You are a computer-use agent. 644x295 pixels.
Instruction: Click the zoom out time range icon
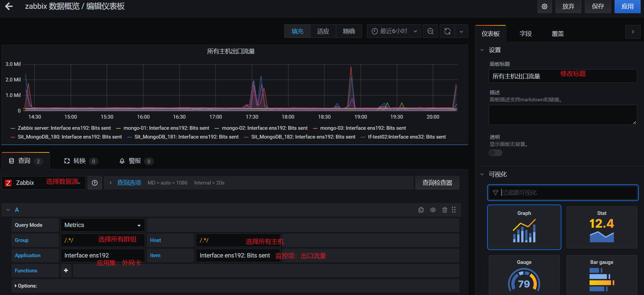pyautogui.click(x=431, y=31)
